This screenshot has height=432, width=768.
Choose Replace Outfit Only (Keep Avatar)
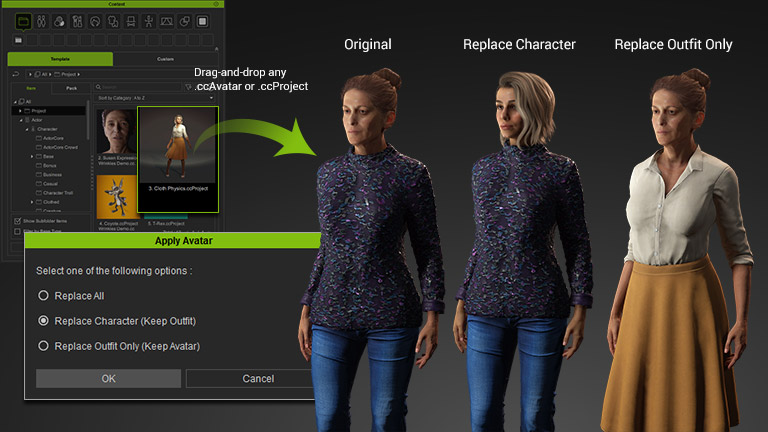[x=43, y=346]
